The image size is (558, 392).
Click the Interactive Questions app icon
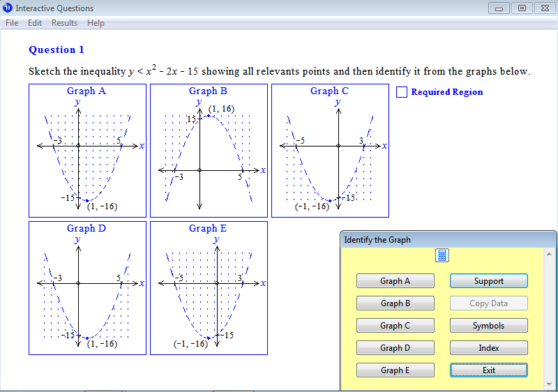8,8
